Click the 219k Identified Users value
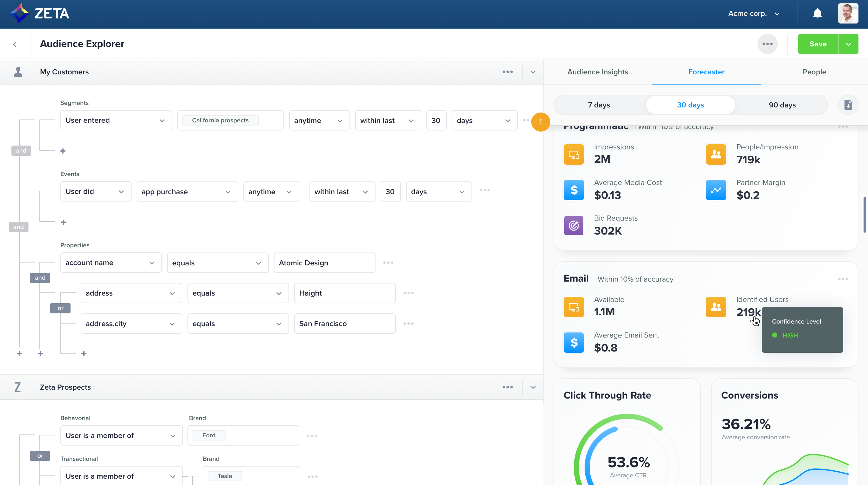Screen dimensions: 868x485 [x=749, y=312]
